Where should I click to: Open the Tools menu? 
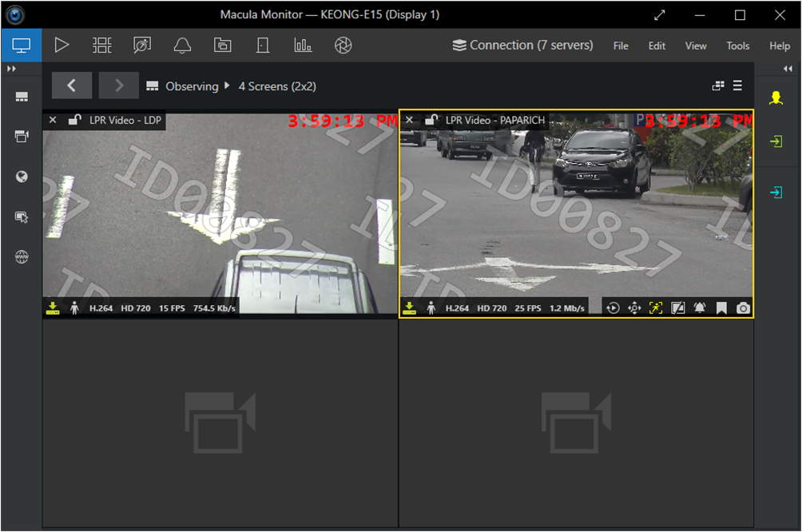pos(737,46)
